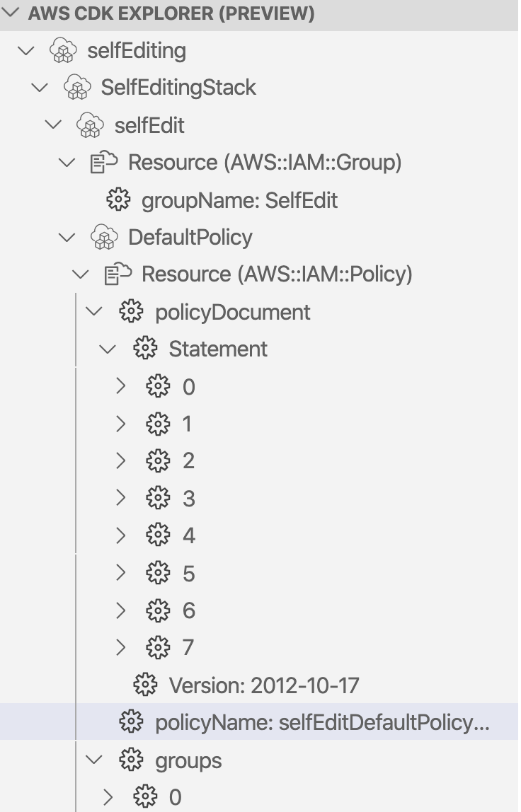Click the gear icon beside Version 2012-10-17
Image resolution: width=521 pixels, height=812 pixels.
point(145,685)
